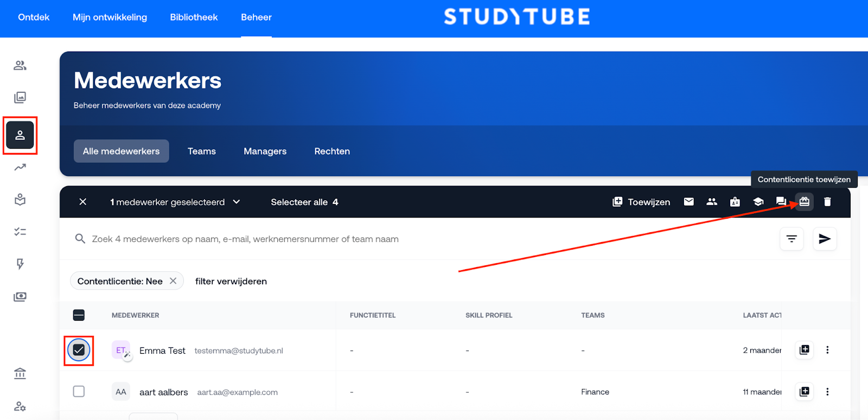The height and width of the screenshot is (420, 868).
Task: Click '2 maanden' last active cell
Action: [762, 351]
